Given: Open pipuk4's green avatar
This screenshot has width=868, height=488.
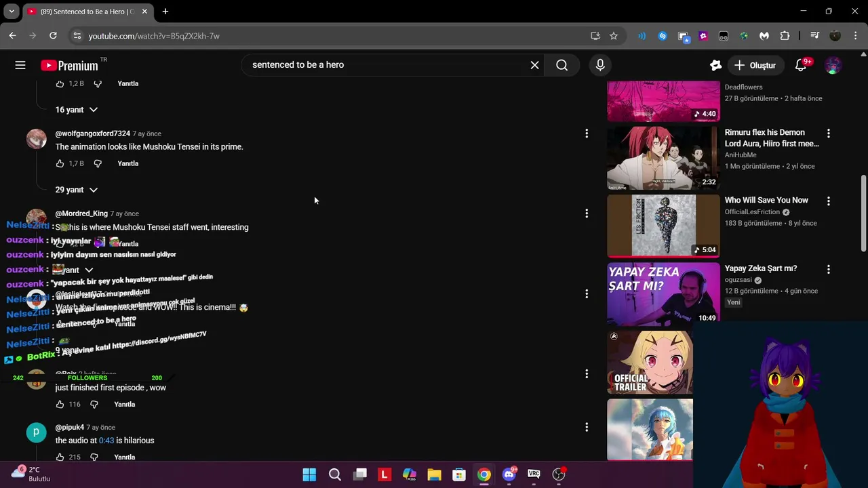Looking at the screenshot, I should click(36, 432).
